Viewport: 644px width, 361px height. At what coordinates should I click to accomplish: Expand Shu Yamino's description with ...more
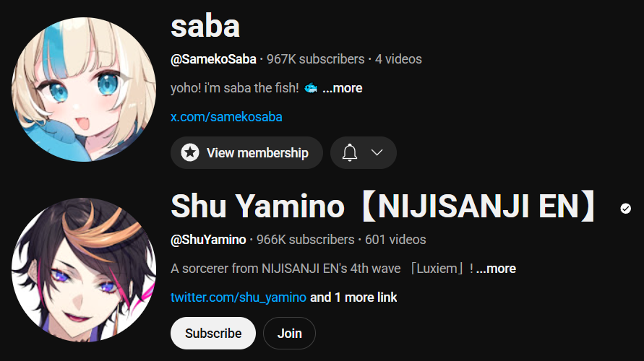click(496, 269)
